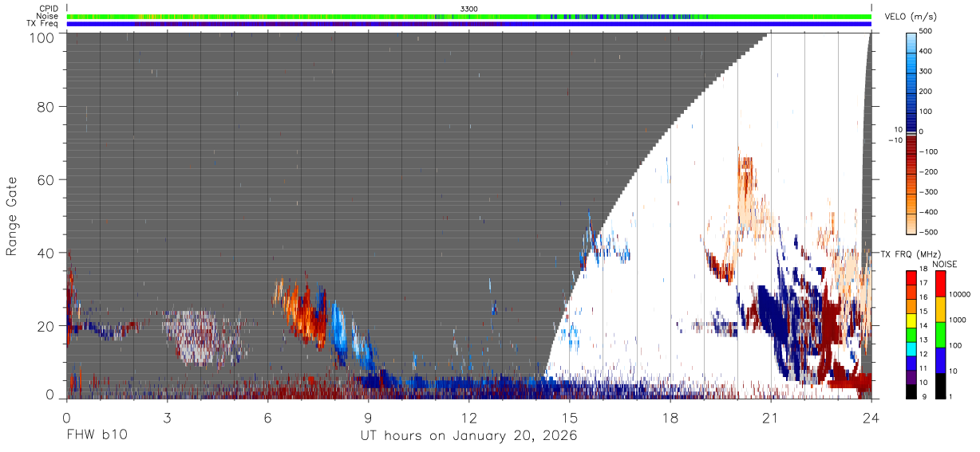The height and width of the screenshot is (452, 980).
Task: Click the 60 range gate tick label
Action: pyautogui.click(x=45, y=179)
